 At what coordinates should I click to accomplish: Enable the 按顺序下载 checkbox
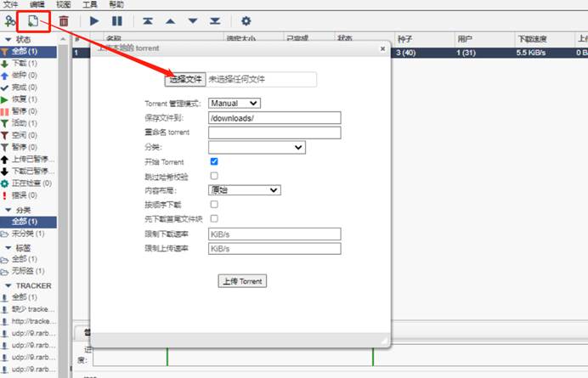pyautogui.click(x=214, y=204)
